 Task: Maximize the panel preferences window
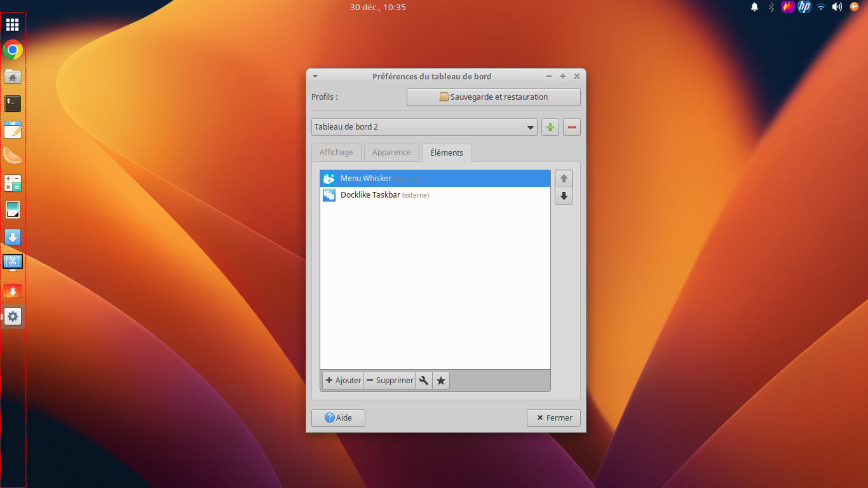point(563,76)
